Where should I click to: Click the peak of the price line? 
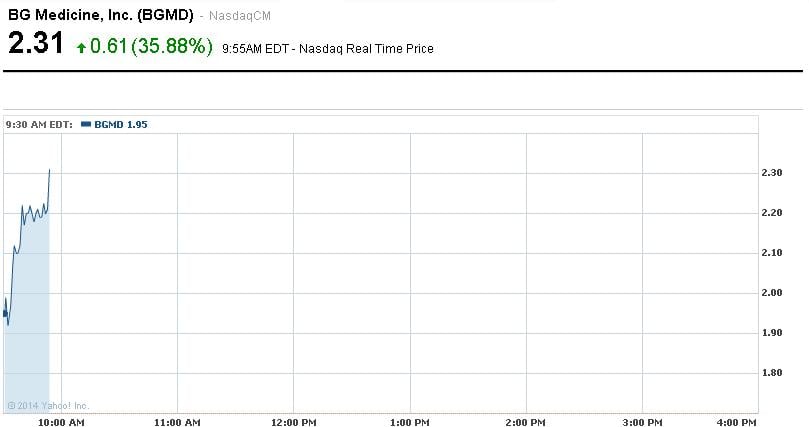click(49, 170)
